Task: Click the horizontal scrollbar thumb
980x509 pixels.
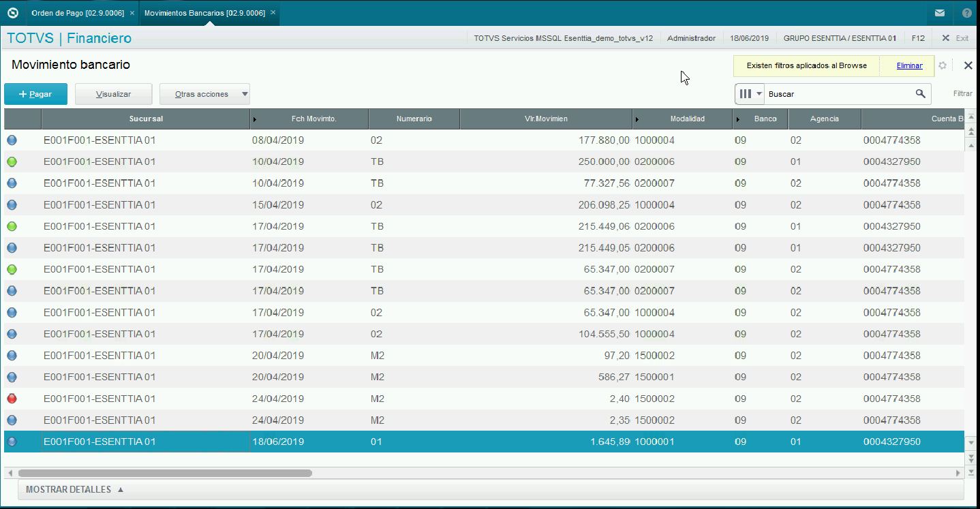Action: coord(165,473)
